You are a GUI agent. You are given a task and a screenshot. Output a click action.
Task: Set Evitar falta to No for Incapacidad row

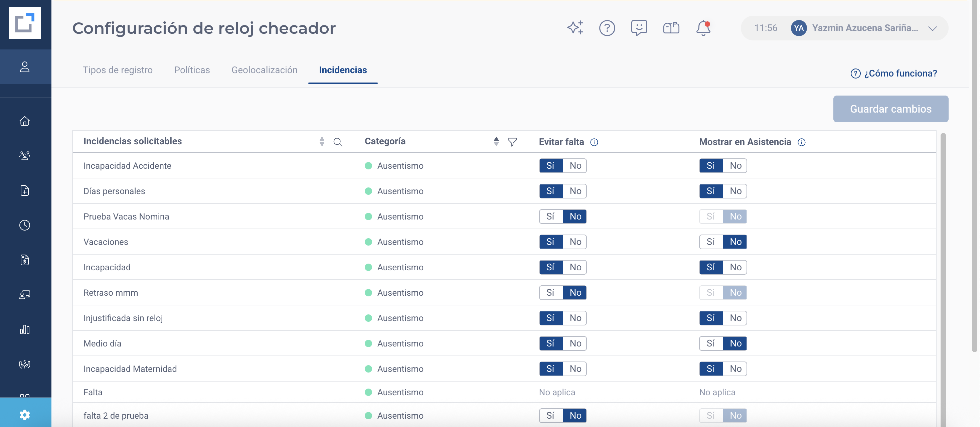pos(575,267)
